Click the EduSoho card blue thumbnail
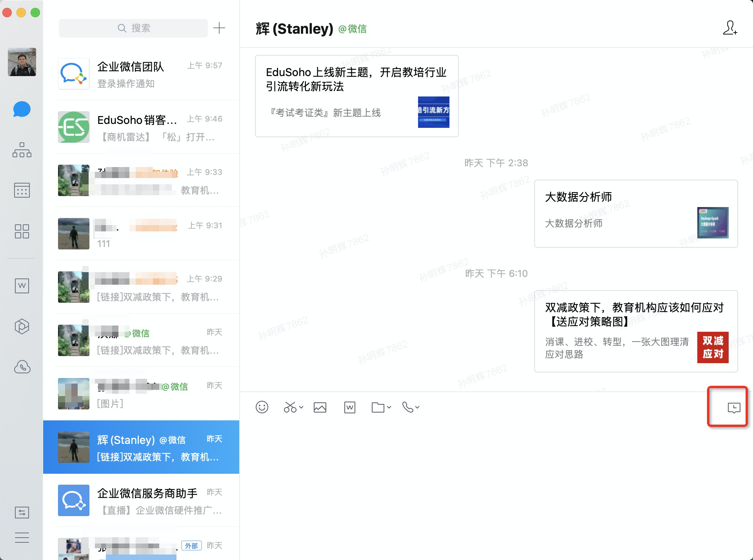This screenshot has width=753, height=560. (433, 112)
